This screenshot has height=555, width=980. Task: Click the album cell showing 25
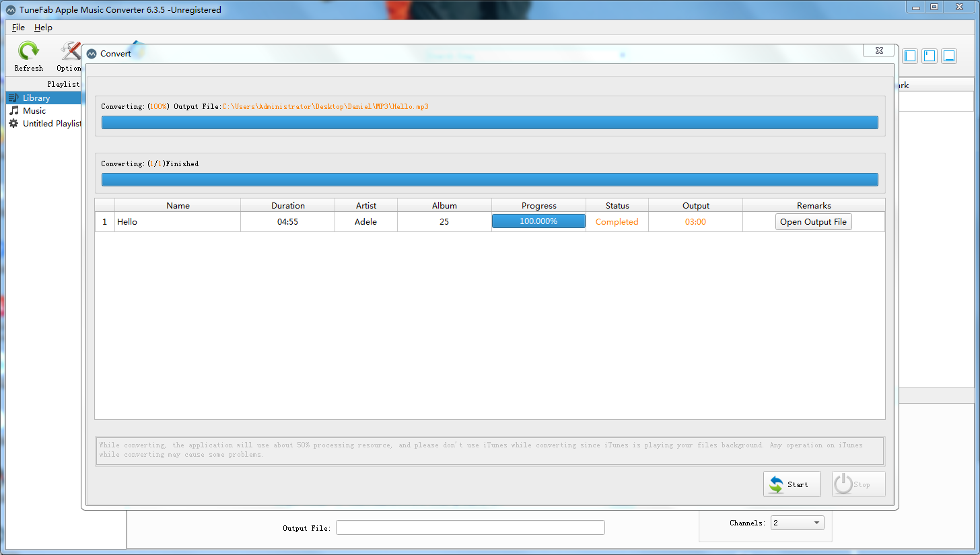coord(444,222)
